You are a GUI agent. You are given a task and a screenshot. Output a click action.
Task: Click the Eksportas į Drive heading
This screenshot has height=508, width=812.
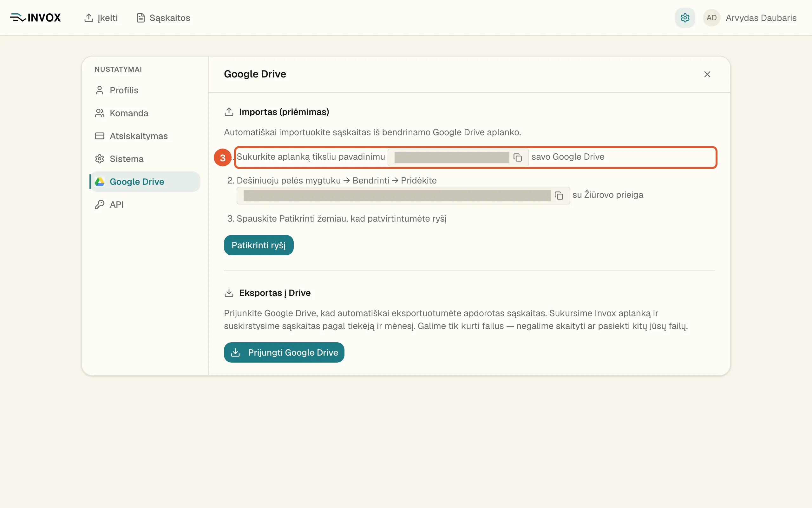coord(275,293)
